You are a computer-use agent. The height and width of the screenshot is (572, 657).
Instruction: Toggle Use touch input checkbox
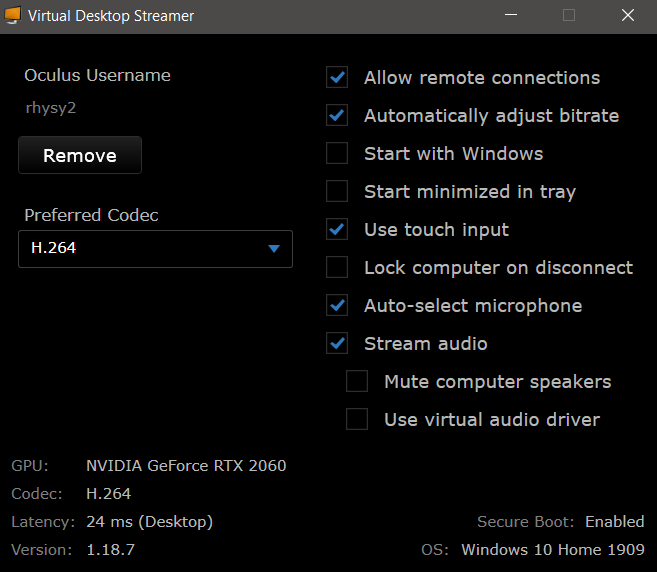[x=337, y=230]
